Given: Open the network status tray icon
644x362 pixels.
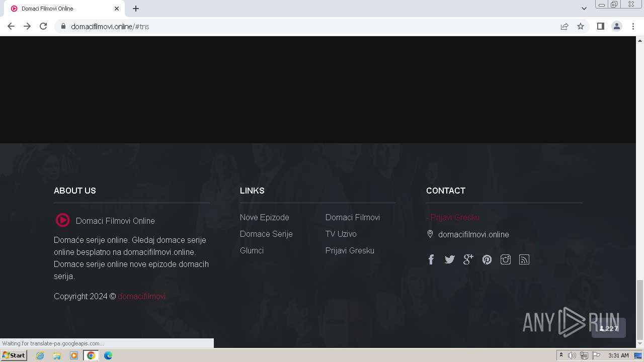Looking at the screenshot, I should click(x=584, y=355).
